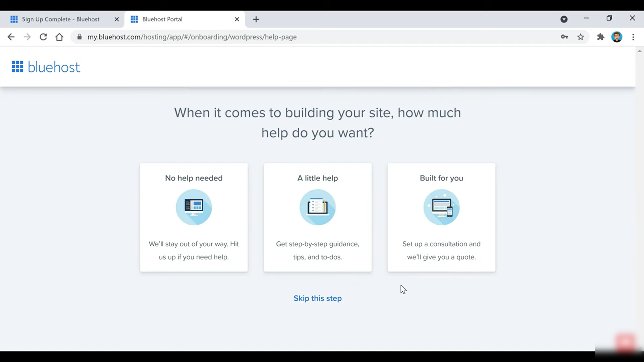Open a new tab with plus button

[x=256, y=19]
